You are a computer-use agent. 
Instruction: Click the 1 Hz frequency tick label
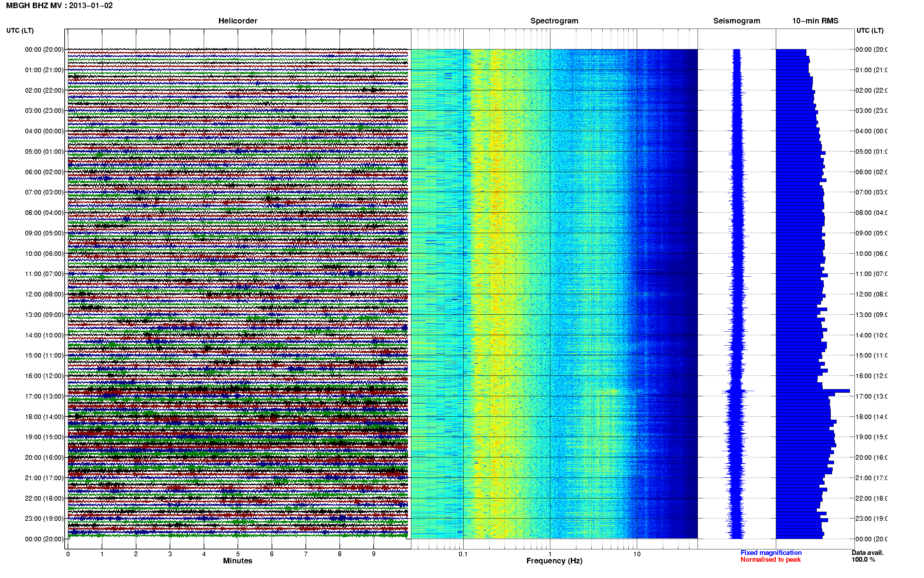[550, 554]
